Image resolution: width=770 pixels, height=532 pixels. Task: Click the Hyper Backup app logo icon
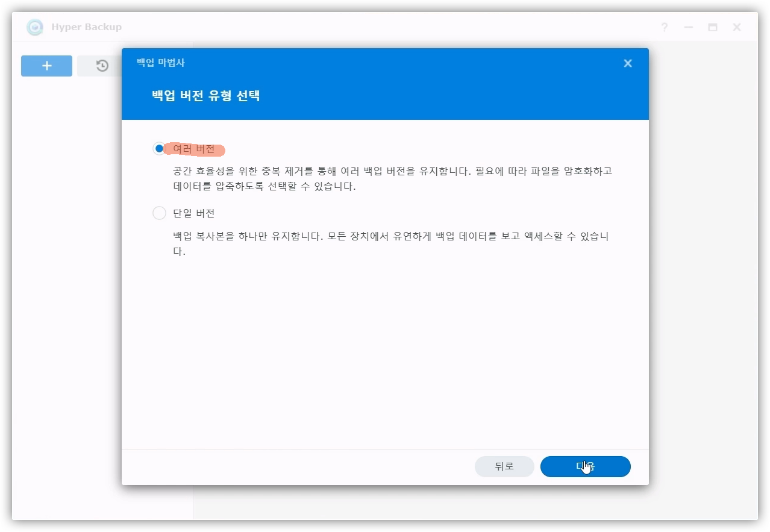(35, 27)
